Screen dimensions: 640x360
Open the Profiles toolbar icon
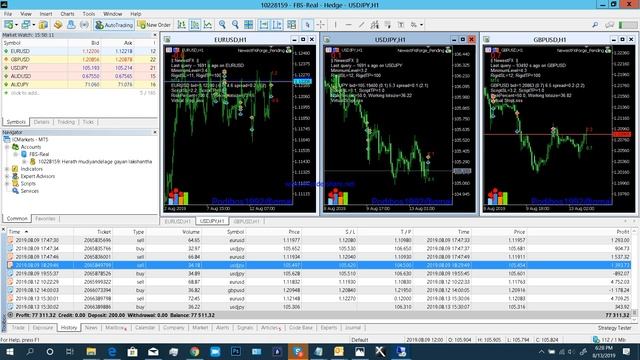(26, 25)
